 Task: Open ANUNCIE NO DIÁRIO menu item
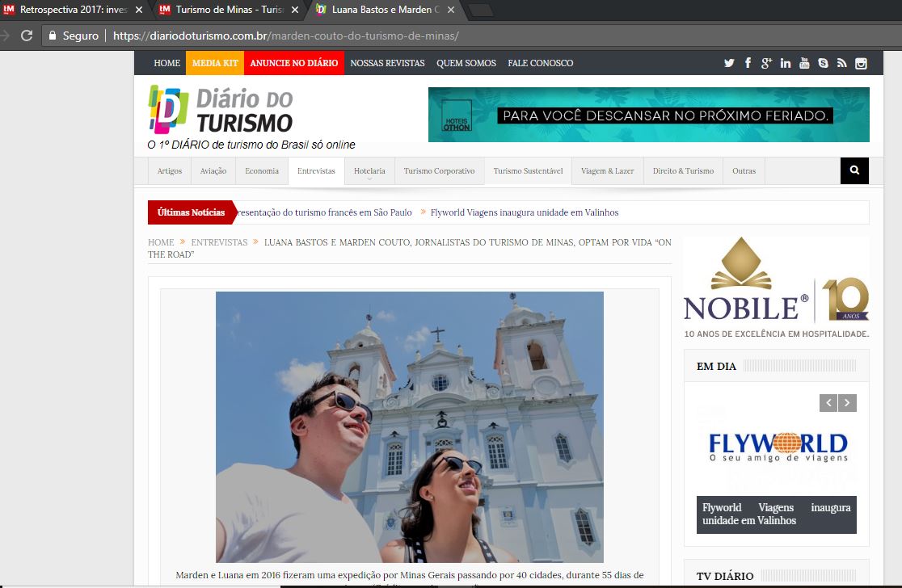[294, 63]
